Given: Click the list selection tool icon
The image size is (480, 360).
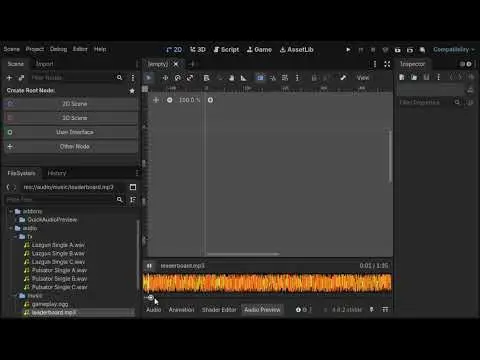Looking at the screenshot, I should [206, 78].
